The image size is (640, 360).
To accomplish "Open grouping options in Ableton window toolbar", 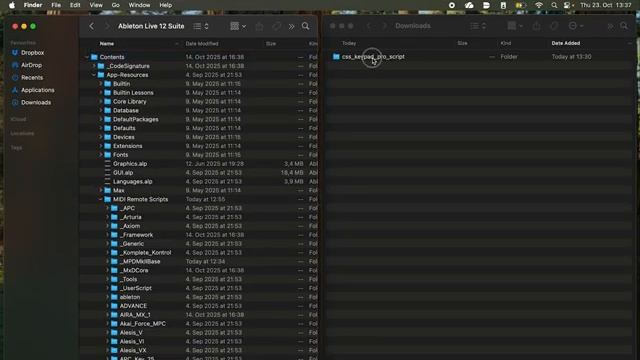I will coord(238,26).
